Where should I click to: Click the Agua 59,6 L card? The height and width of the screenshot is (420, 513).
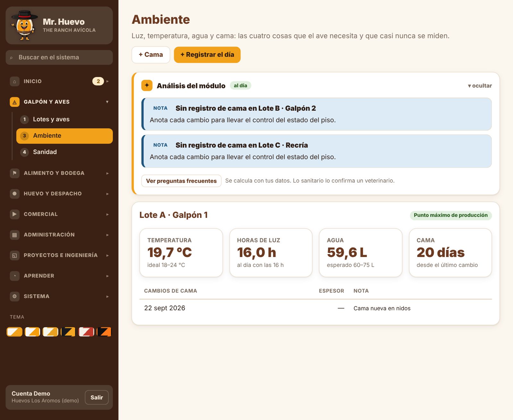click(361, 253)
